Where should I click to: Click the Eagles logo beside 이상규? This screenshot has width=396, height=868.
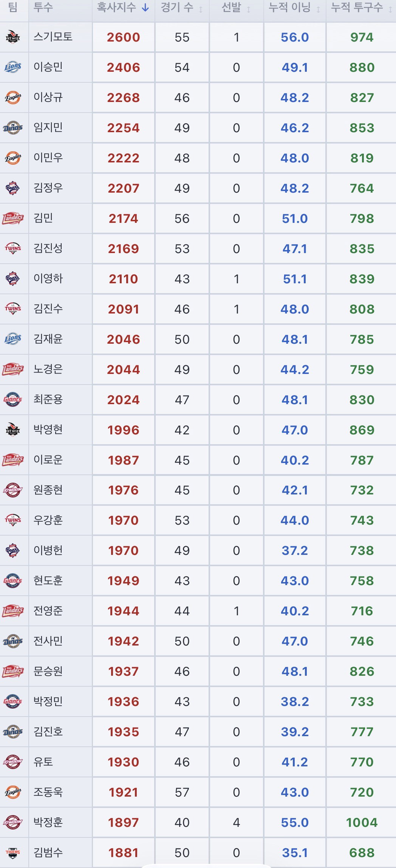13,97
